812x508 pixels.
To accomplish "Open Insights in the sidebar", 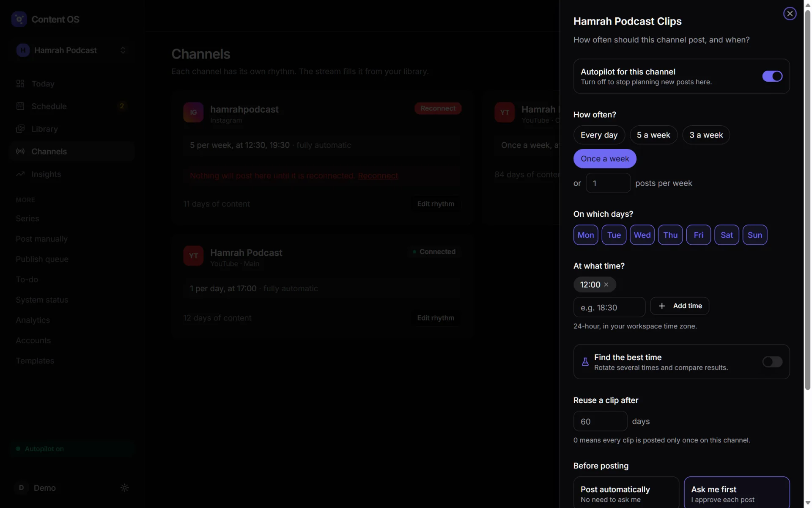I will pyautogui.click(x=72, y=174).
